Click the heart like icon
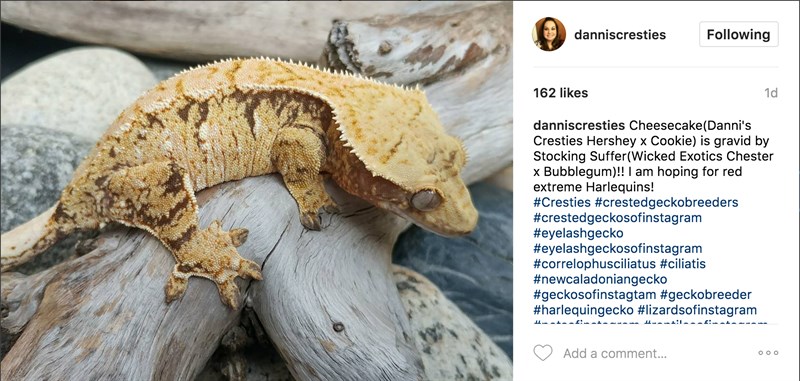 543,353
